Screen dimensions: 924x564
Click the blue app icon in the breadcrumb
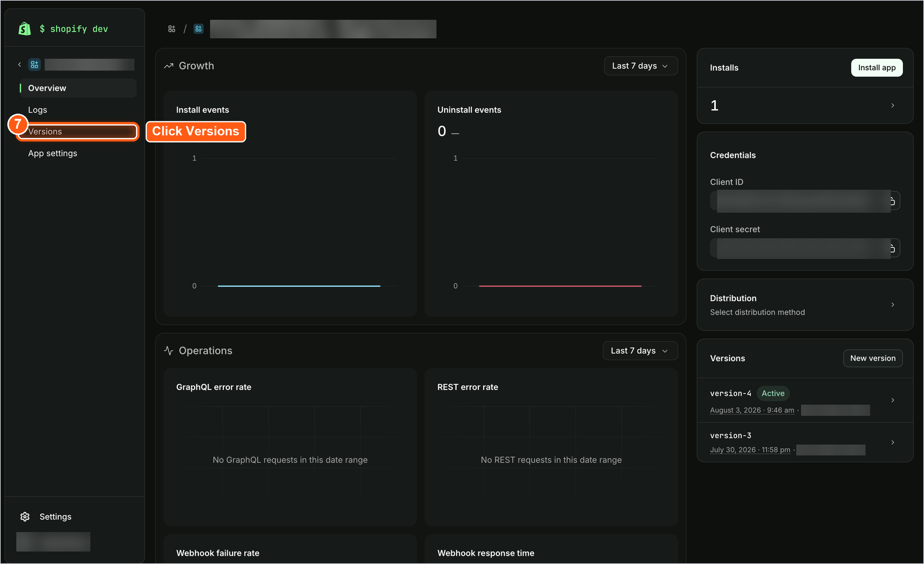198,29
